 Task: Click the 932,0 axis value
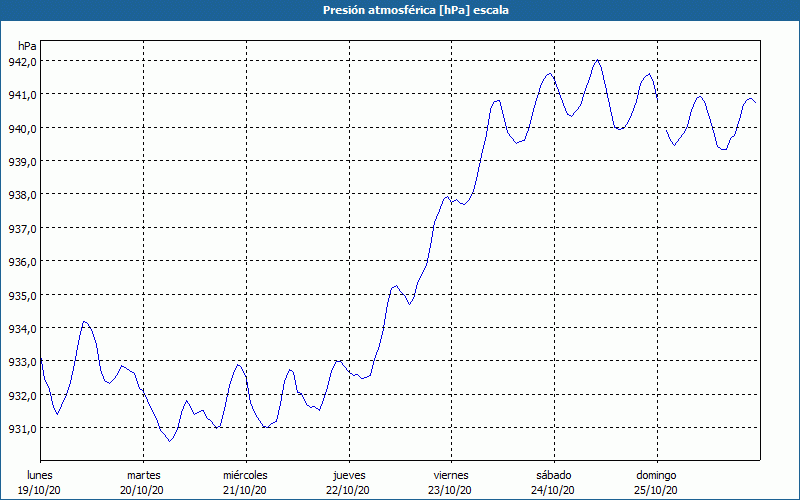point(22,396)
